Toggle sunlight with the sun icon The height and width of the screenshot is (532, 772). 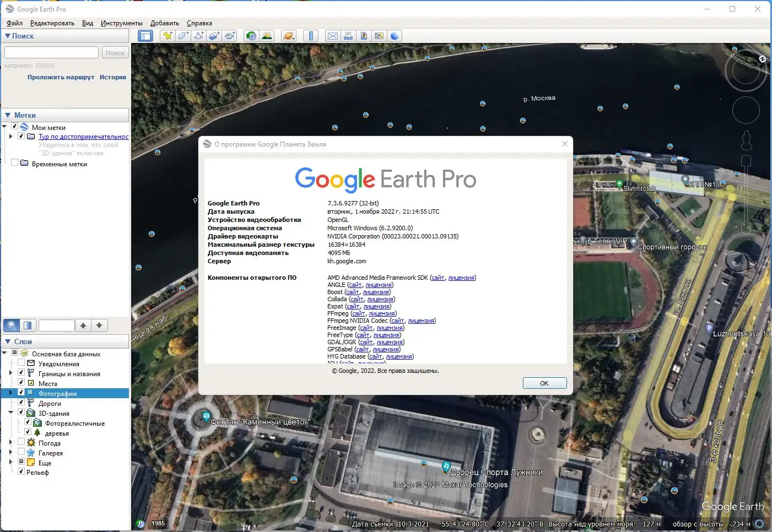[267, 35]
